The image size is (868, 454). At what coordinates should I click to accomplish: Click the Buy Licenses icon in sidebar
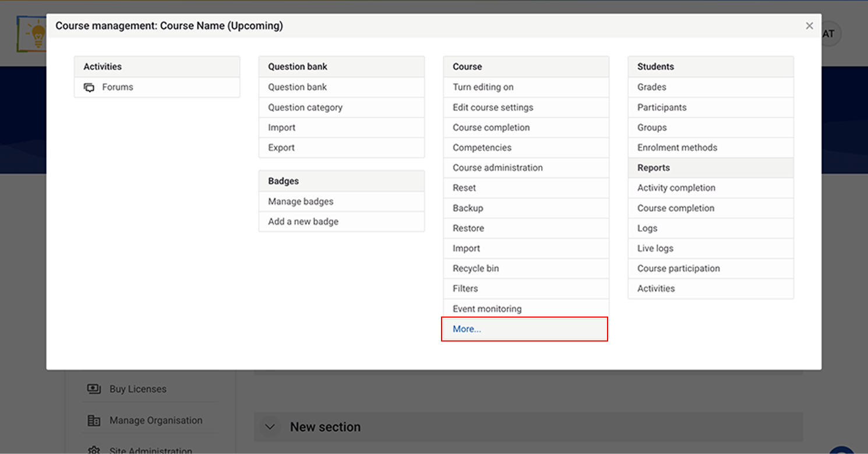pos(94,389)
